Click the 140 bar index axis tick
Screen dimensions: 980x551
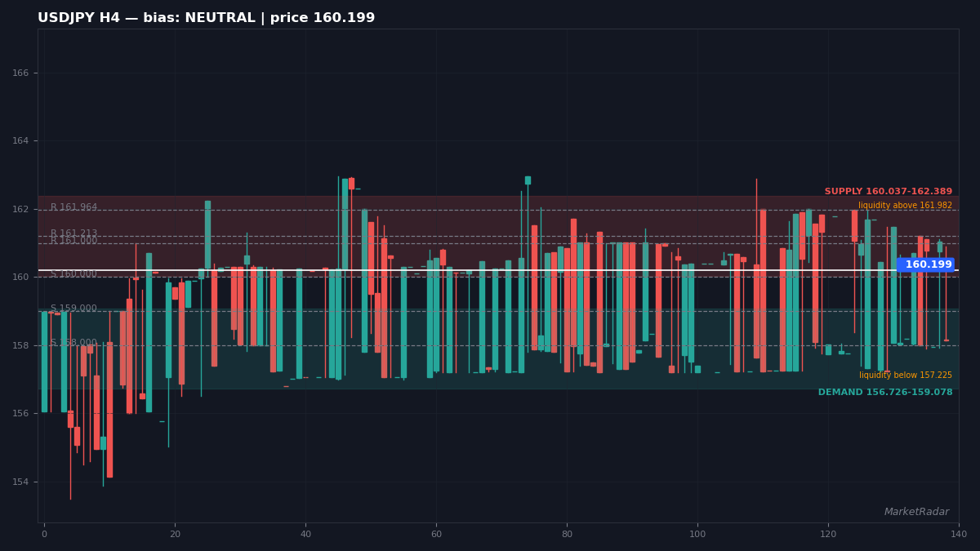coord(959,534)
